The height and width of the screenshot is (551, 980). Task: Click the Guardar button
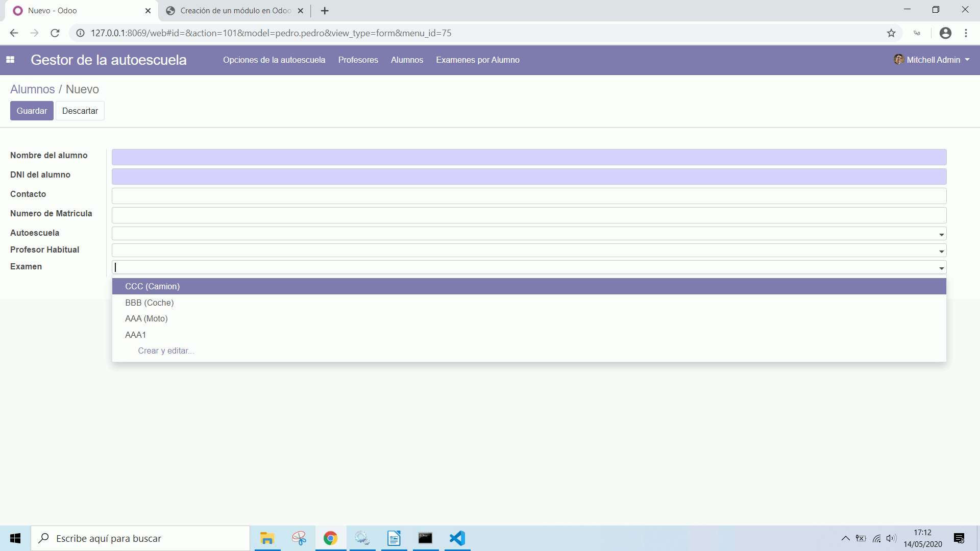(31, 110)
